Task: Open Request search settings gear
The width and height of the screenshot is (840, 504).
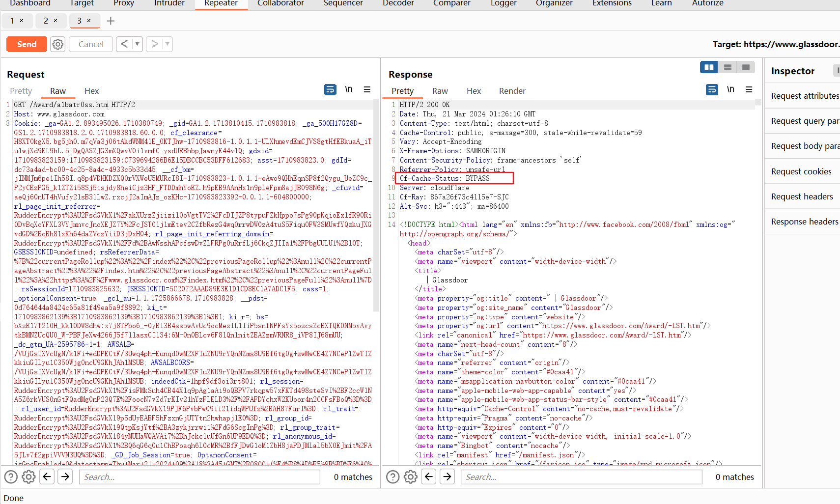Action: (29, 477)
